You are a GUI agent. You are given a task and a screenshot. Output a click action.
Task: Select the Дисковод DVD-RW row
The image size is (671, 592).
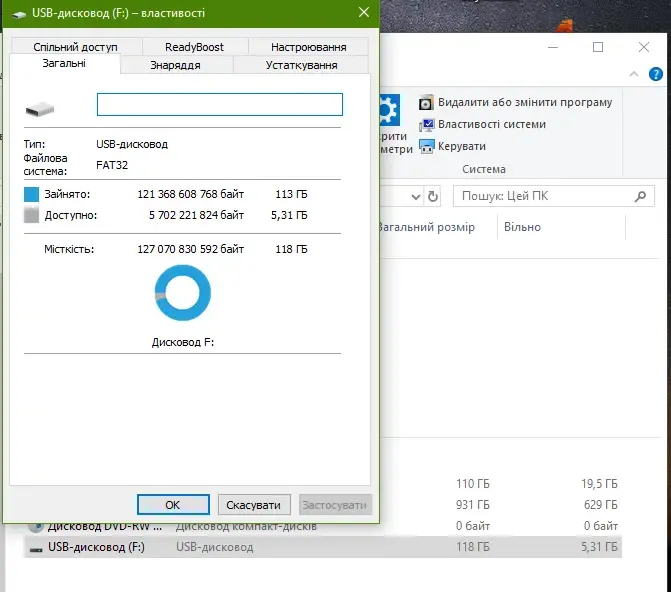point(323,526)
